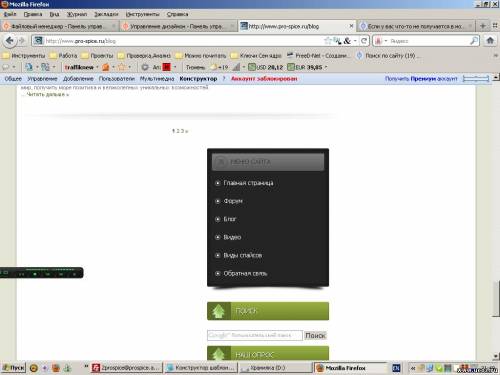Open the Home page icon
This screenshot has height=375, width=500.
click(490, 41)
